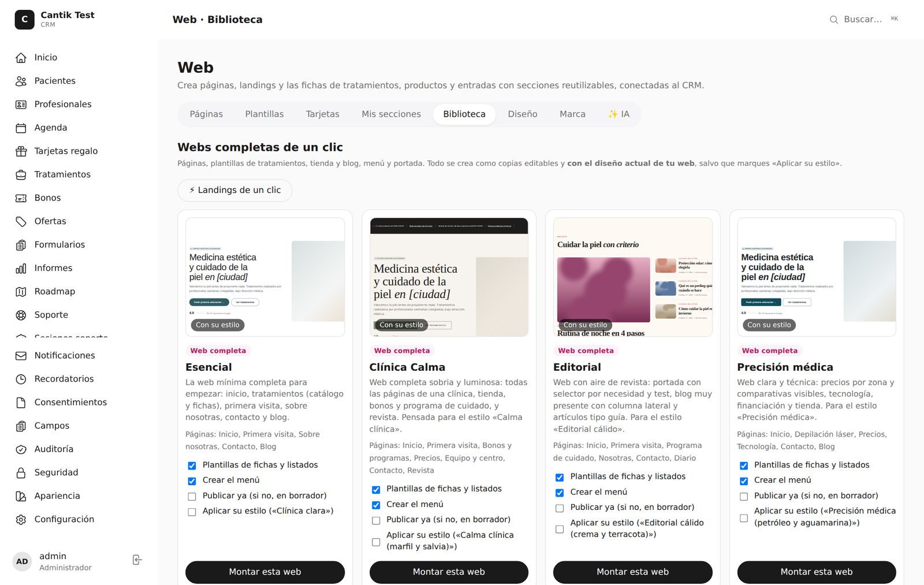Image resolution: width=924 pixels, height=585 pixels.
Task: Open the Pacientes people icon
Action: (x=21, y=81)
